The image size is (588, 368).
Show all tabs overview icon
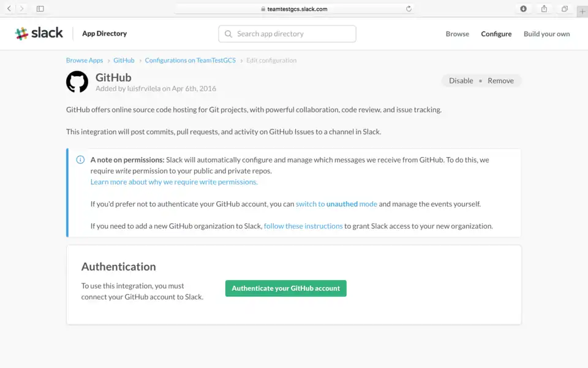[564, 9]
